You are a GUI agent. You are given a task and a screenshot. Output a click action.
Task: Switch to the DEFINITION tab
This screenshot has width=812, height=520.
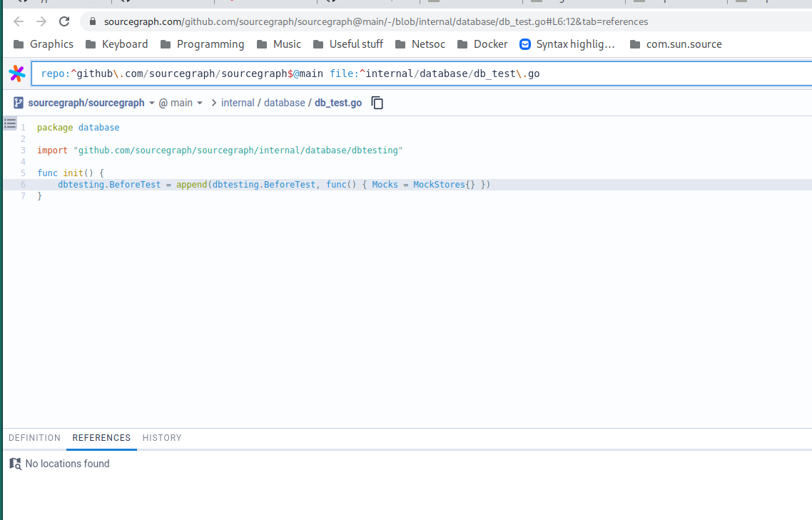coord(35,438)
